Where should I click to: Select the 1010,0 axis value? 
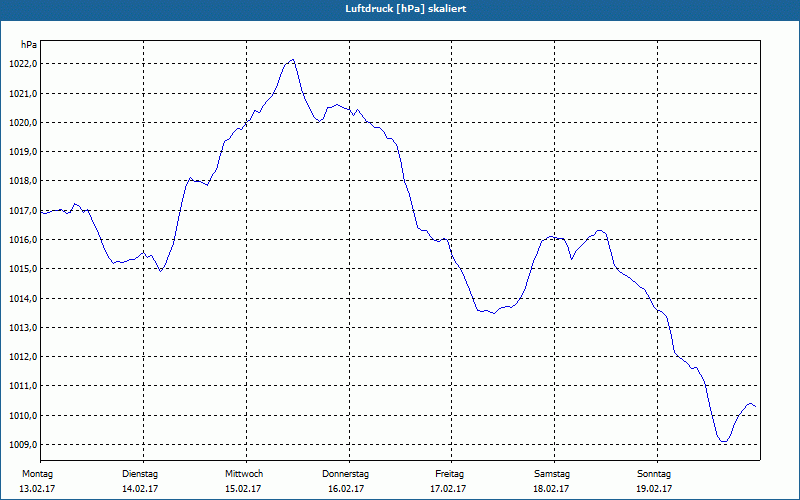[23, 415]
